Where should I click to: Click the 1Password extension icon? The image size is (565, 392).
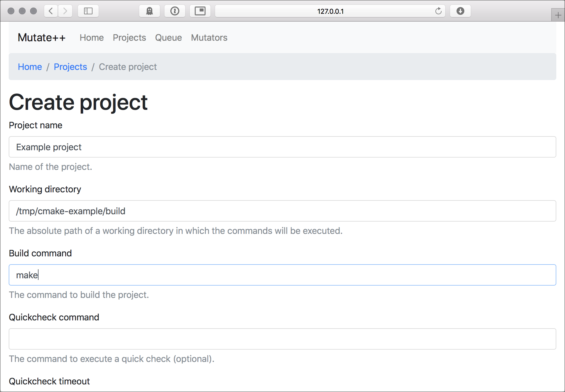click(175, 11)
